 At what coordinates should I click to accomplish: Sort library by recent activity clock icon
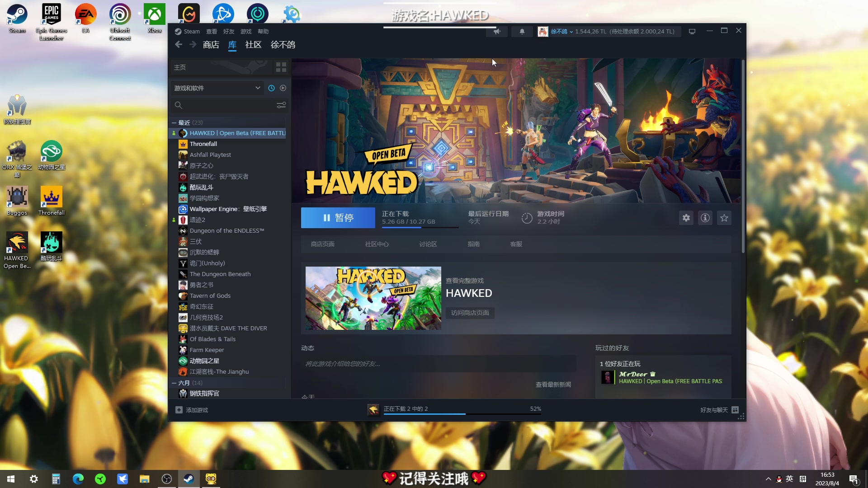271,88
